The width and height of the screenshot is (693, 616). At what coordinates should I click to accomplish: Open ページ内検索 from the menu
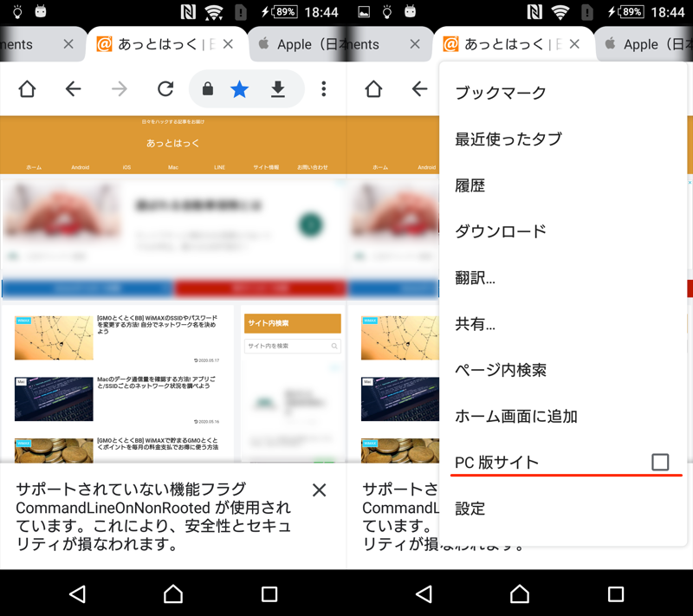(x=501, y=370)
